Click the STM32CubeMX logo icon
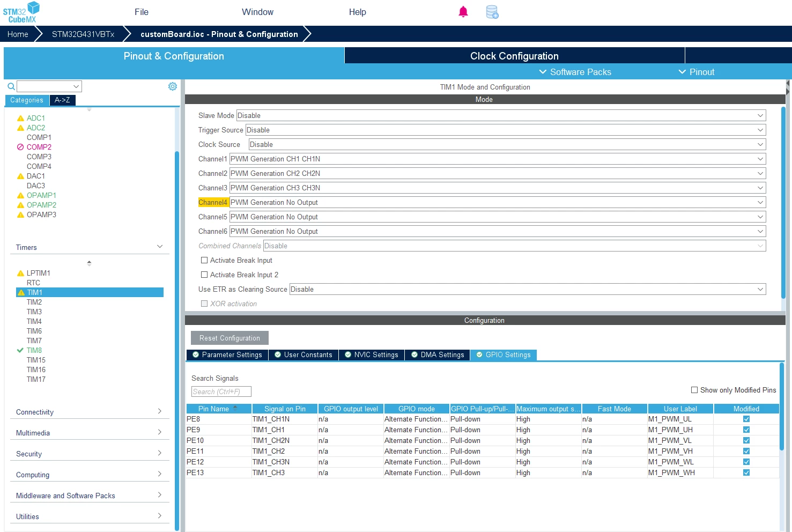The width and height of the screenshot is (792, 532). coord(21,12)
